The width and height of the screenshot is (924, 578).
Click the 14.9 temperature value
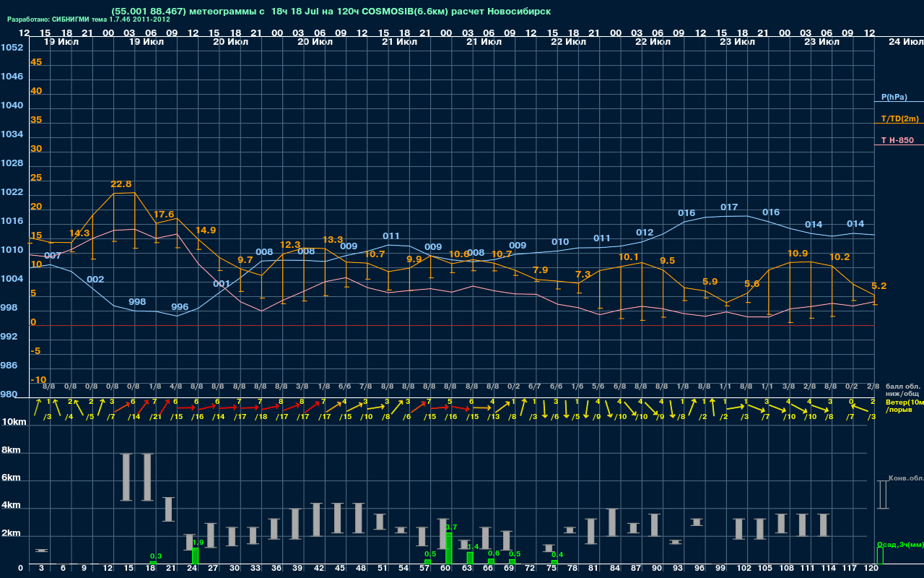click(x=206, y=230)
